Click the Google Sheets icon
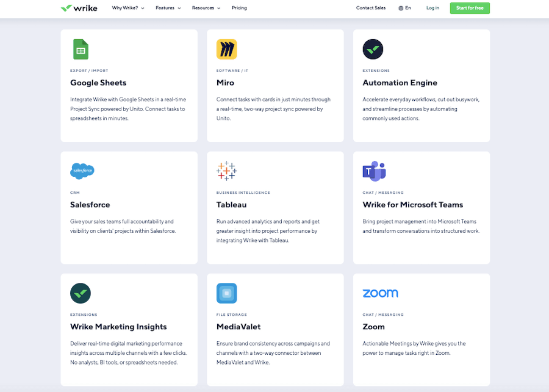Screen dimensions: 549x392 coord(81,49)
